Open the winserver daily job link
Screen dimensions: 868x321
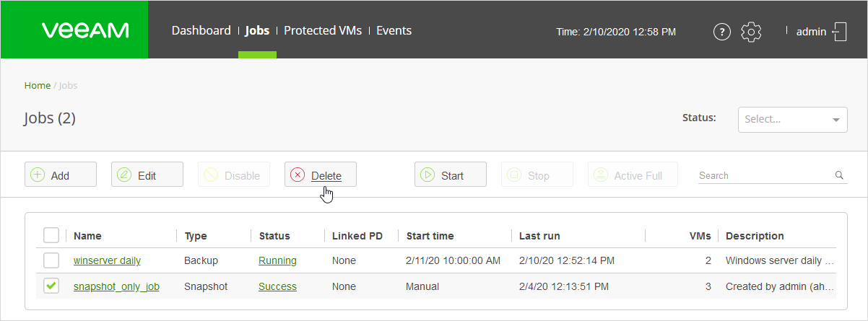tap(107, 260)
